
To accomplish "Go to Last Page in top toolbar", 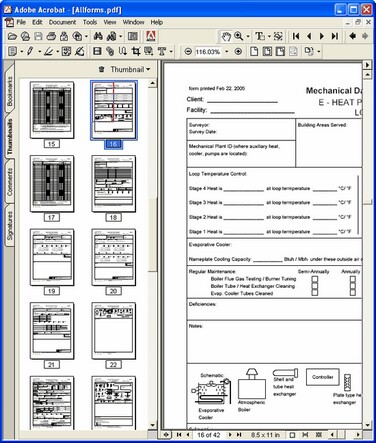I will coord(335,36).
